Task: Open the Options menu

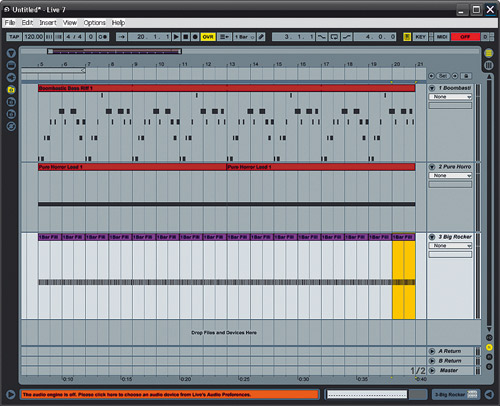Action: [x=94, y=23]
